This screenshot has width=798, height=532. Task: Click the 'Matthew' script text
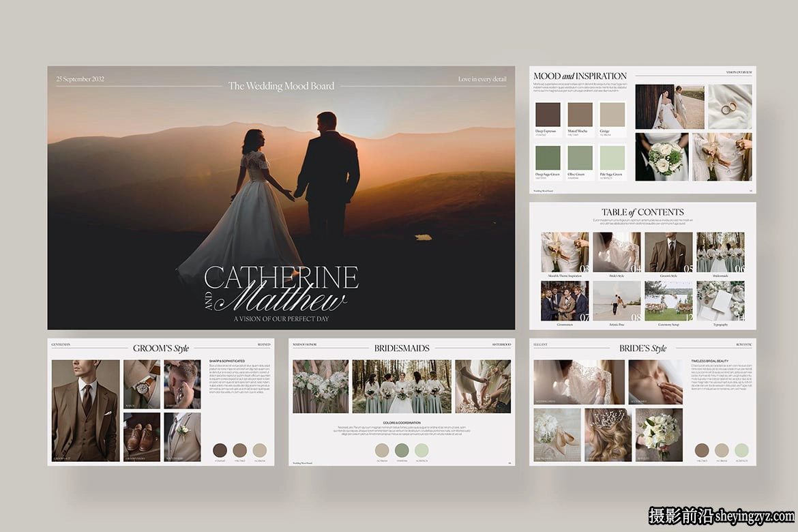pos(283,296)
